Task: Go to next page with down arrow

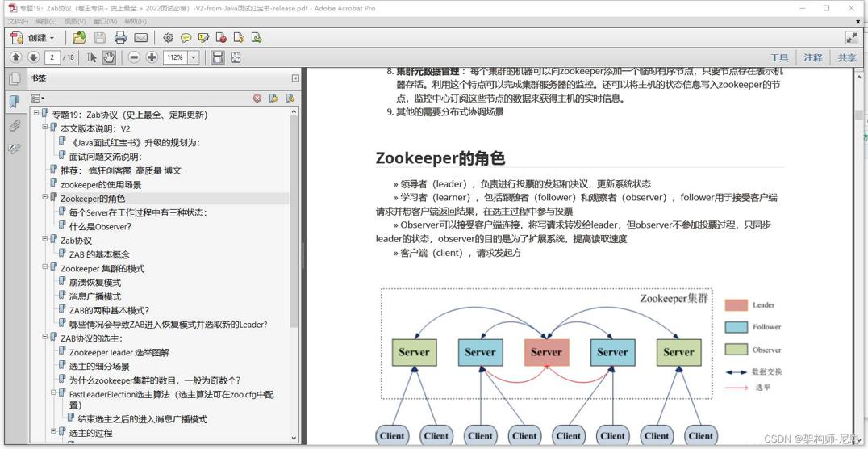Action: 33,57
